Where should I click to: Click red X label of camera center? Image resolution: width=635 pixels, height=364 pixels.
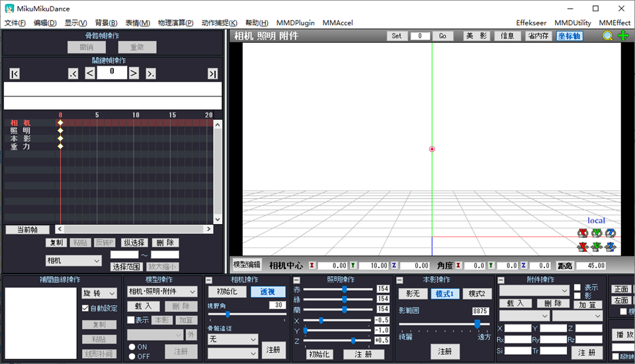[x=312, y=266]
